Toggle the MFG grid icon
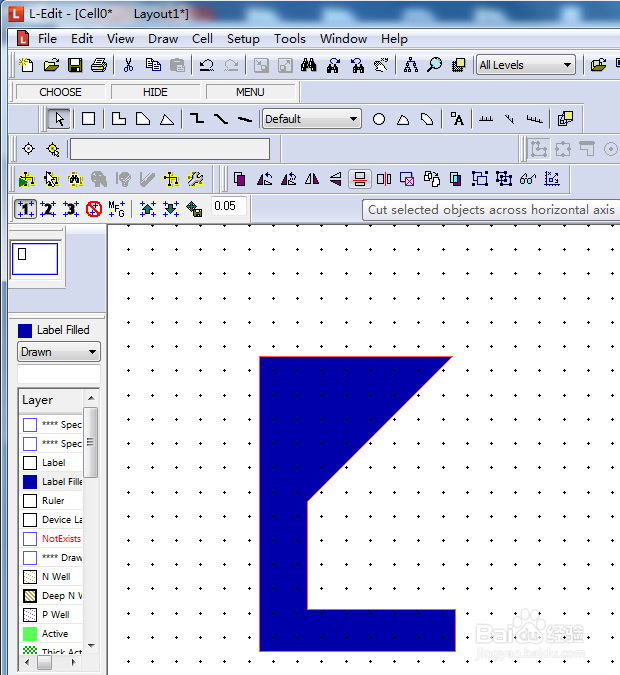The image size is (620, 675). 116,209
